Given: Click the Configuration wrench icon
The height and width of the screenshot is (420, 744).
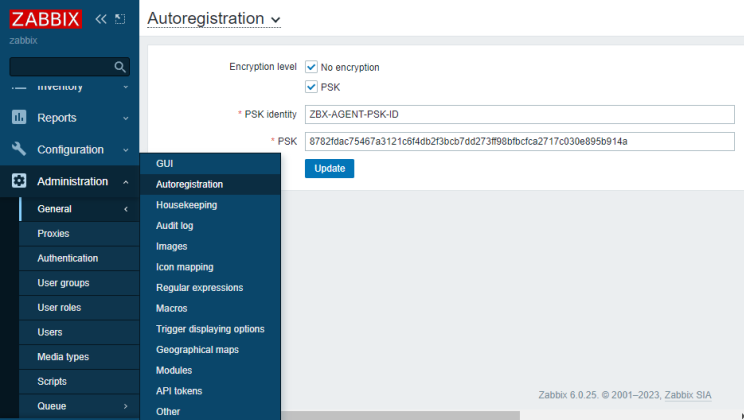Looking at the screenshot, I should (x=19, y=150).
